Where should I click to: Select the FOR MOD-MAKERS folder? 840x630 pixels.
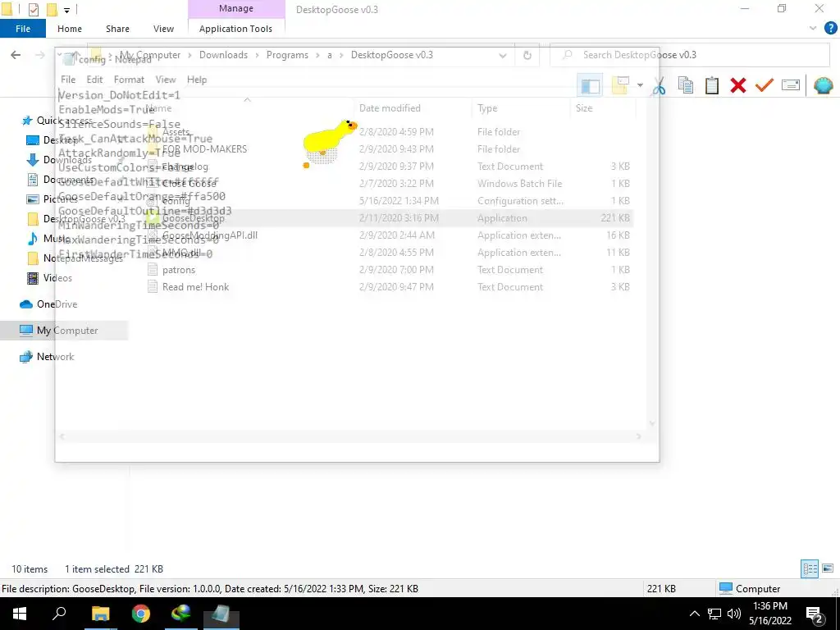(204, 149)
